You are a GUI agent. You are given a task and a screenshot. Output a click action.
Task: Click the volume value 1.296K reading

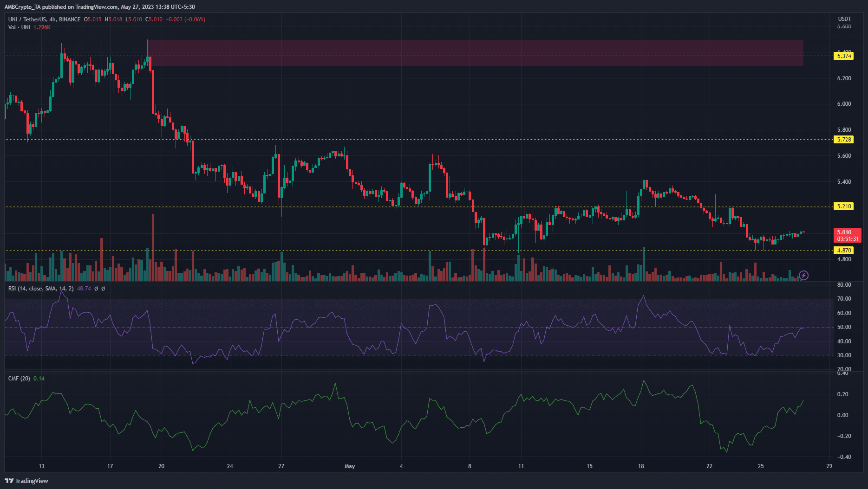tap(42, 27)
